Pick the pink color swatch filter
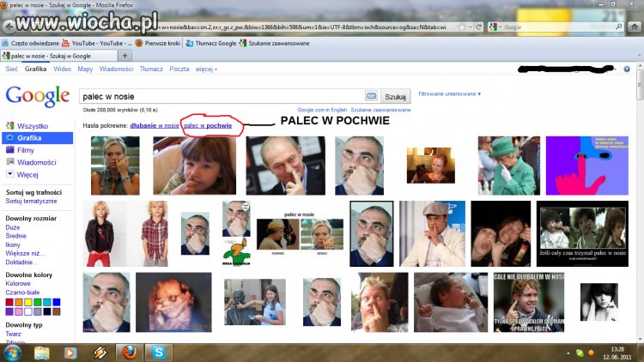Screen dimensions: 644x362 [x=19, y=311]
